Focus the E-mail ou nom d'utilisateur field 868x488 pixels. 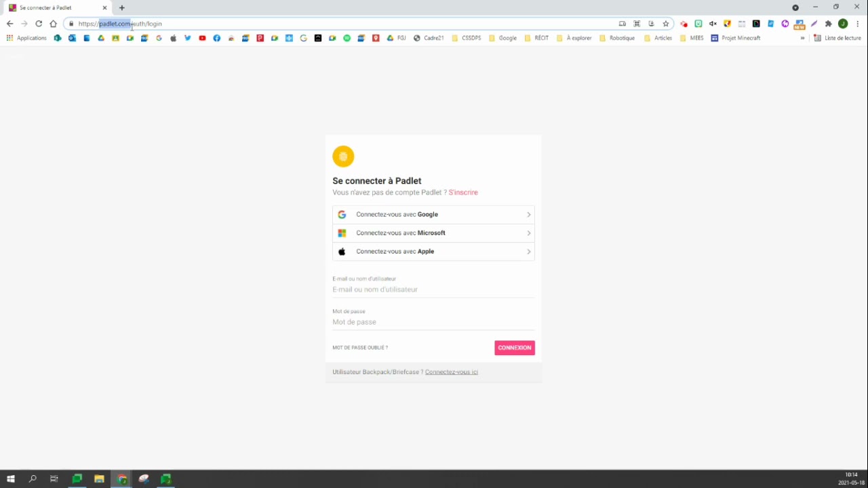tap(433, 289)
